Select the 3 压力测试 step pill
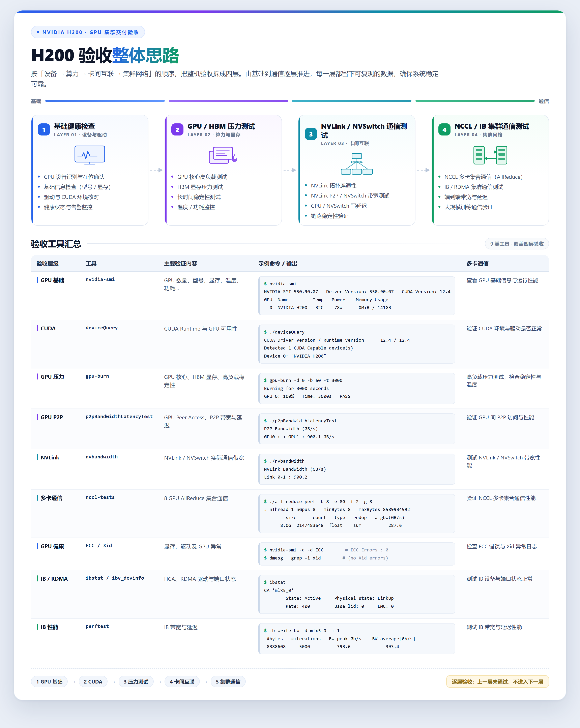Viewport: 580px width, 728px height. (x=136, y=682)
